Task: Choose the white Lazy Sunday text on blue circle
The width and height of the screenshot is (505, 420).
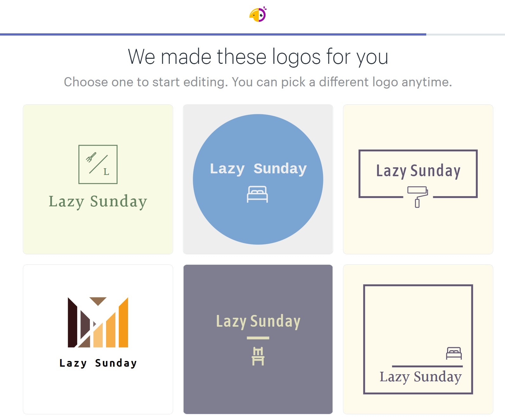Action: (x=258, y=169)
